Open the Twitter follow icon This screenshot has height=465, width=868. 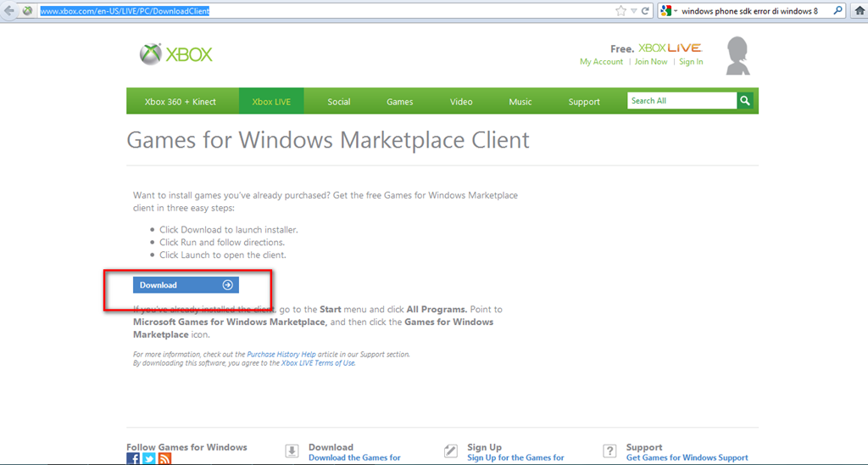point(149,458)
